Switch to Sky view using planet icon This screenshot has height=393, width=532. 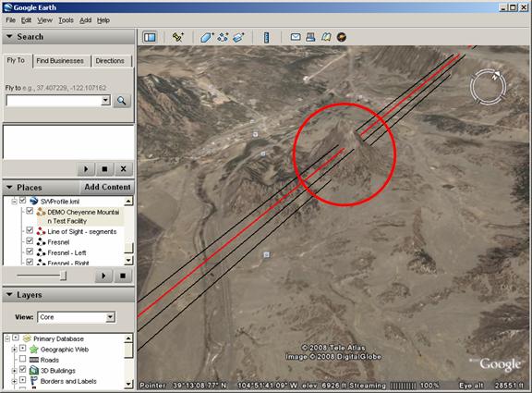tap(342, 37)
